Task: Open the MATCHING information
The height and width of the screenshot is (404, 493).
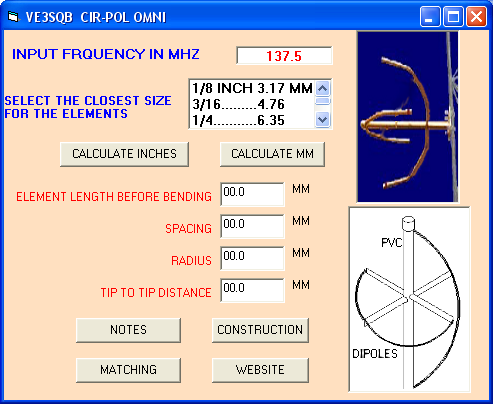Action: pyautogui.click(x=128, y=370)
